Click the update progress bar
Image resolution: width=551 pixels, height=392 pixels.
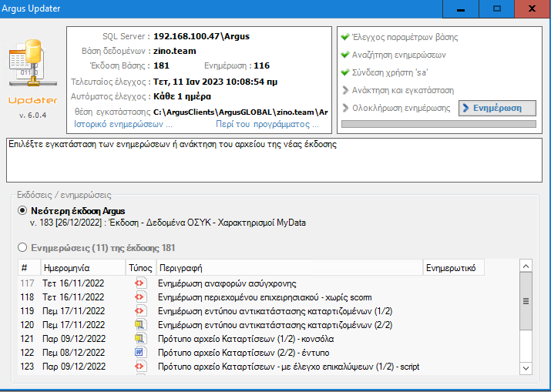point(438,123)
